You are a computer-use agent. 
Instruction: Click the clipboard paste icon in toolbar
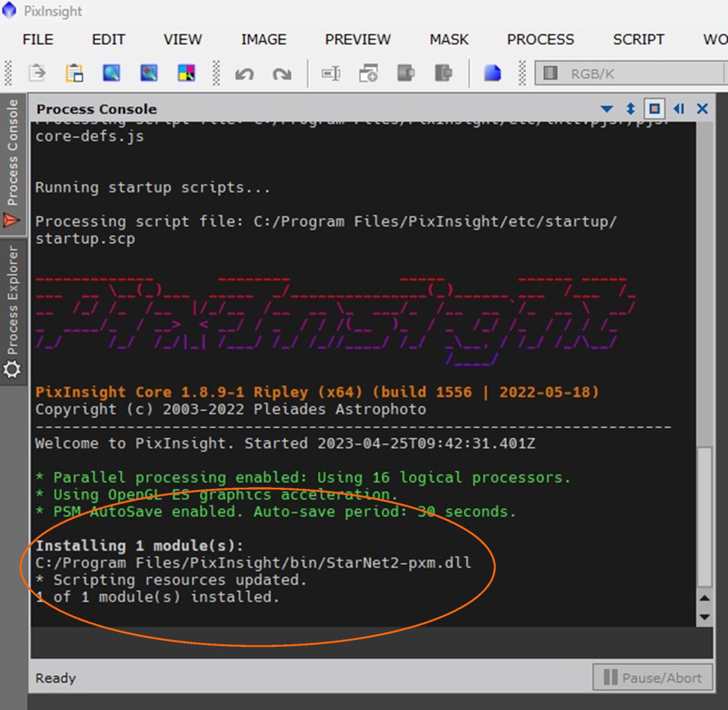(74, 73)
